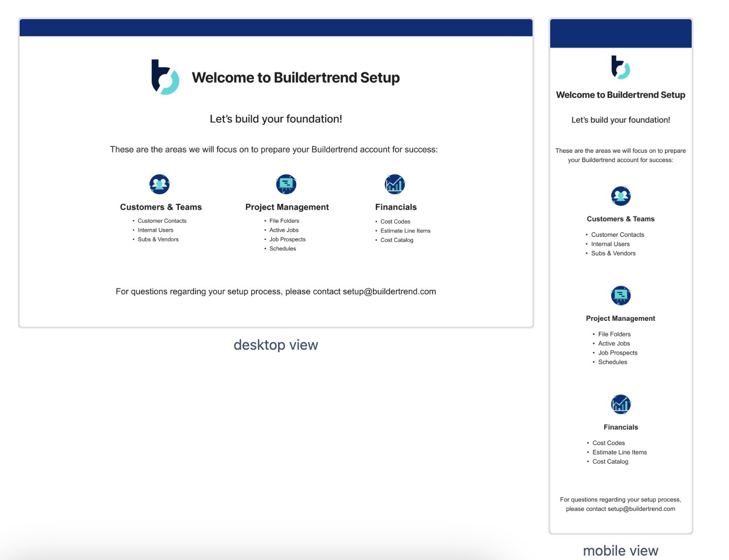
Task: Click mobile heading Welcome to Buildertrend Setup
Action: (x=620, y=95)
